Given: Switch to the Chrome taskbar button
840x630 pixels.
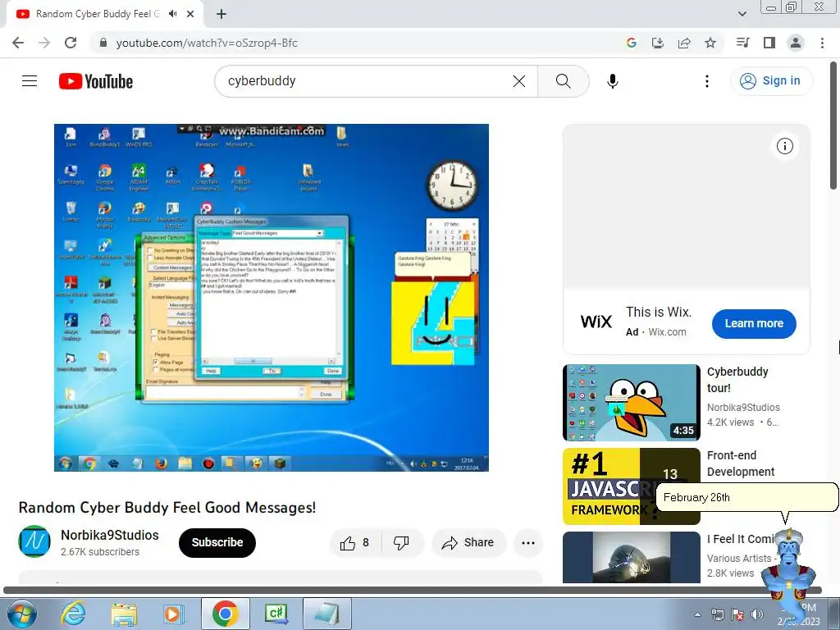Looking at the screenshot, I should pyautogui.click(x=225, y=614).
